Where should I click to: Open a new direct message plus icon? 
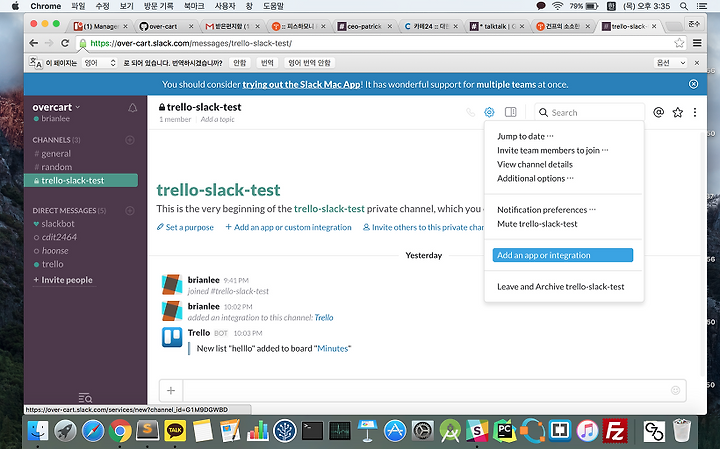click(x=130, y=210)
